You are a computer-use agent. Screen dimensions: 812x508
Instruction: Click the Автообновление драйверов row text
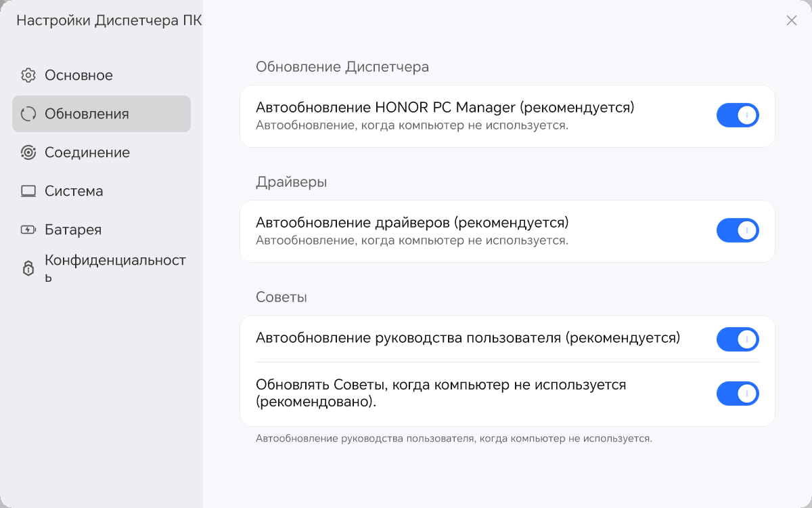[x=412, y=222]
